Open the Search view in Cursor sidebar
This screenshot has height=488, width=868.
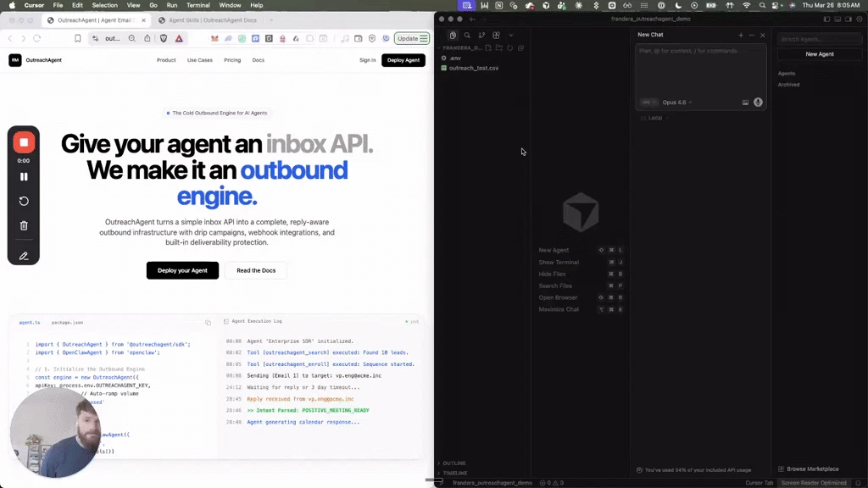point(467,36)
